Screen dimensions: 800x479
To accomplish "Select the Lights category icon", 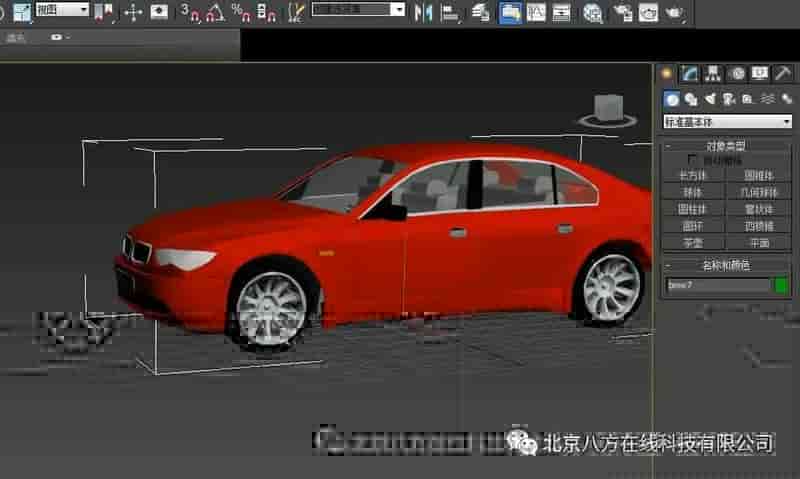I will point(710,99).
